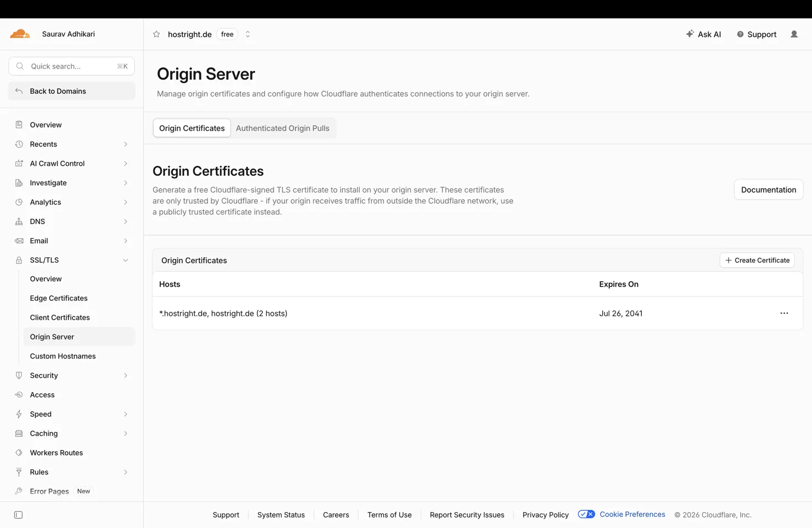Open Ask AI assistant

(703, 34)
